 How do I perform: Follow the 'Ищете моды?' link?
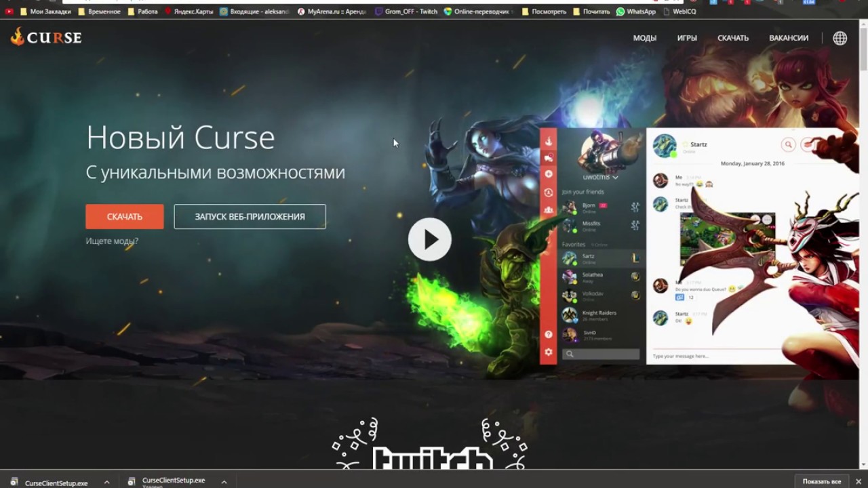pos(112,241)
